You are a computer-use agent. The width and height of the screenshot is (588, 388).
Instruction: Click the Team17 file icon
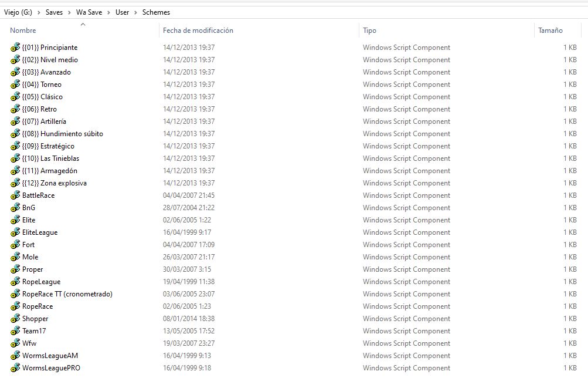[x=15, y=331]
